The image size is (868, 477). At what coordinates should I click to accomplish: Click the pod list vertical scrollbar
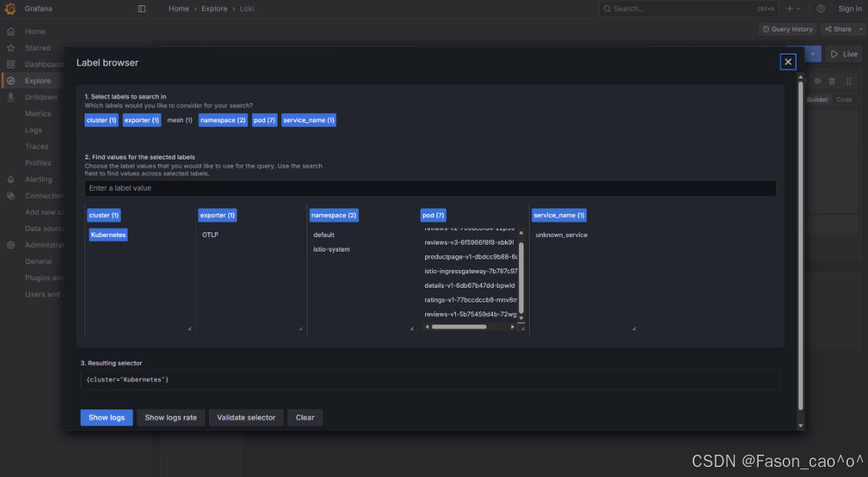[521, 277]
